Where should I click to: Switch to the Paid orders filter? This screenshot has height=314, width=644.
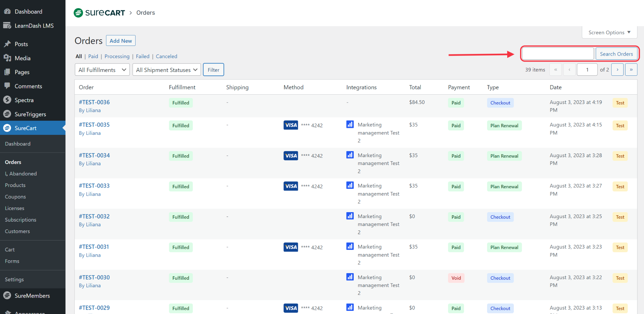tap(93, 56)
